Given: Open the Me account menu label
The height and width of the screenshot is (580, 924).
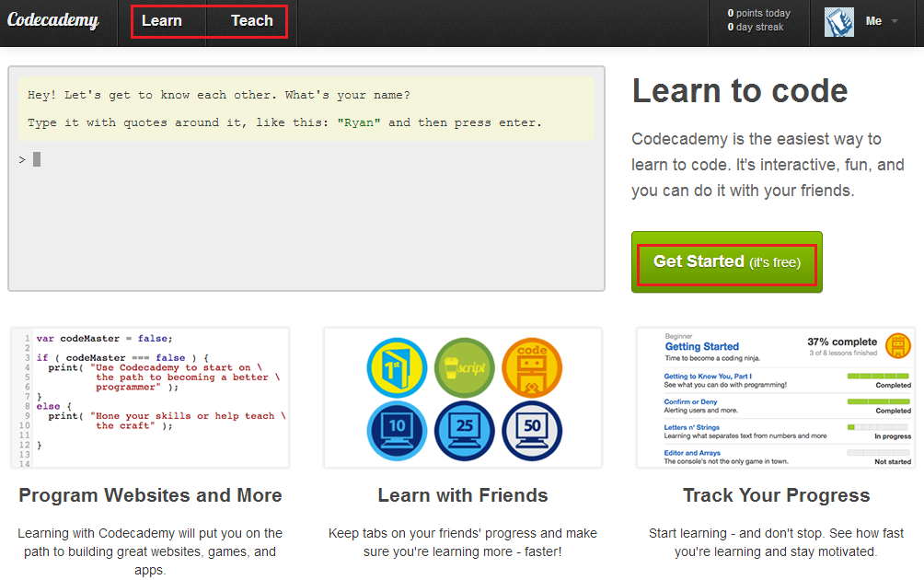Looking at the screenshot, I should tap(873, 21).
